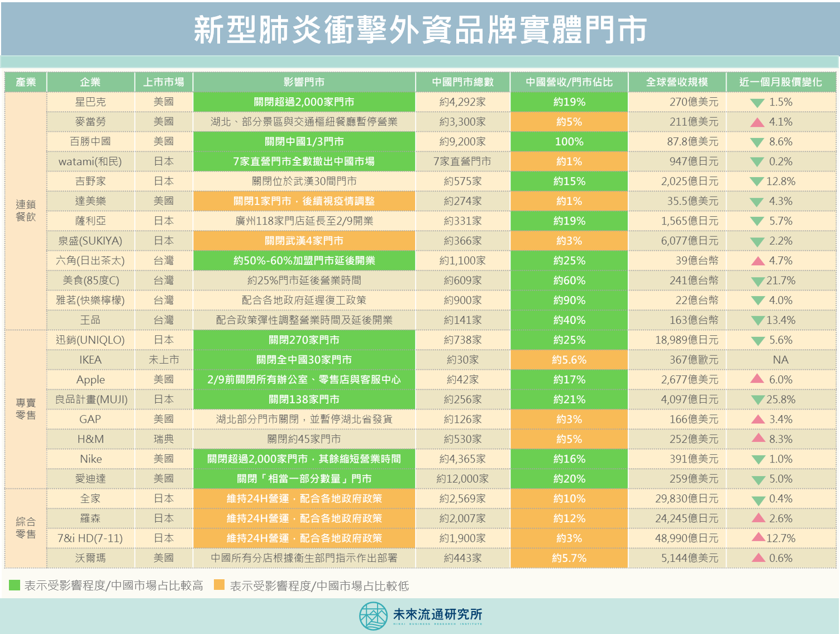The width and height of the screenshot is (840, 634).
Task: Click the up arrow in 羅森 row
Action: pos(757,518)
